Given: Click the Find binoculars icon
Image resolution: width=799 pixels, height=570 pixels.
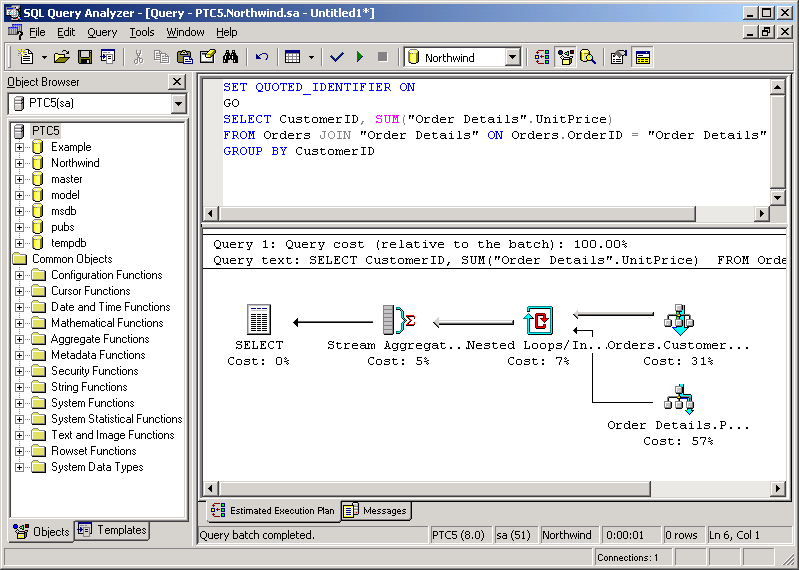Looking at the screenshot, I should point(230,57).
